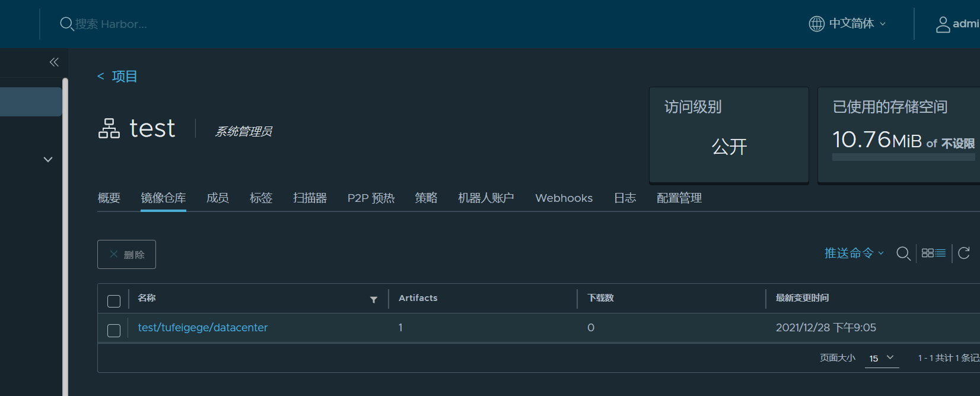Open the P2P 预热 tab

coord(371,198)
